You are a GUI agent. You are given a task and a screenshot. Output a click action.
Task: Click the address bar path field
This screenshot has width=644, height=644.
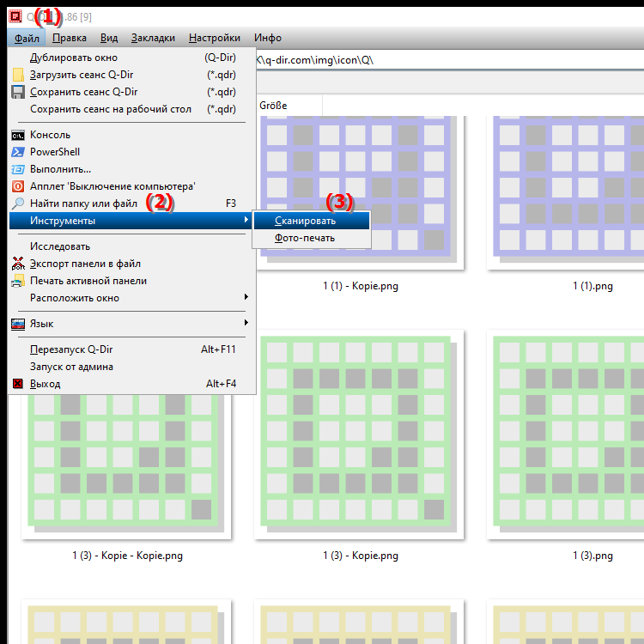[450, 60]
